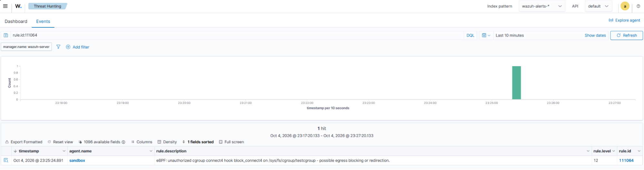Export Formatted results
The image size is (644, 170).
click(x=24, y=142)
